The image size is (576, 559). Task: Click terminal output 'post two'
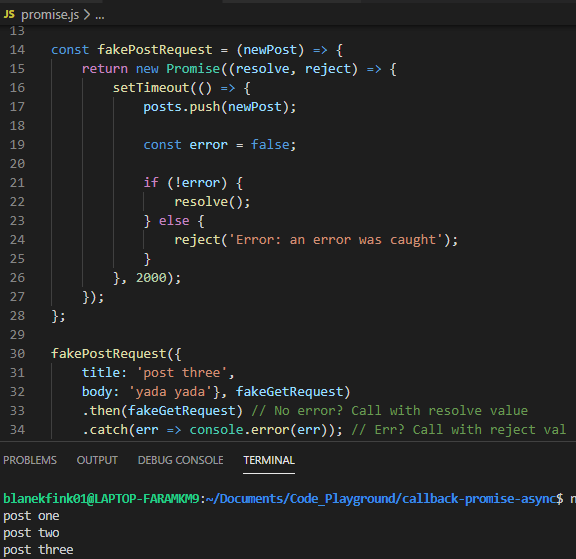click(x=31, y=533)
